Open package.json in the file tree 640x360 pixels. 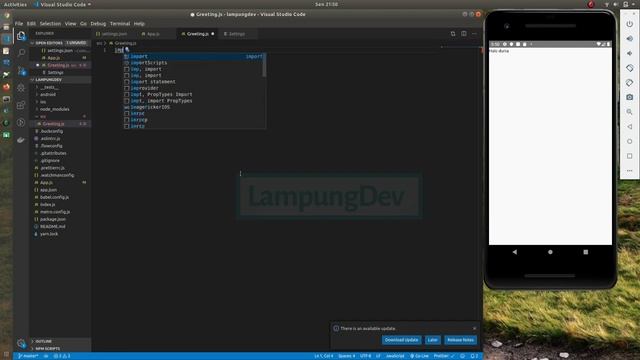click(53, 219)
